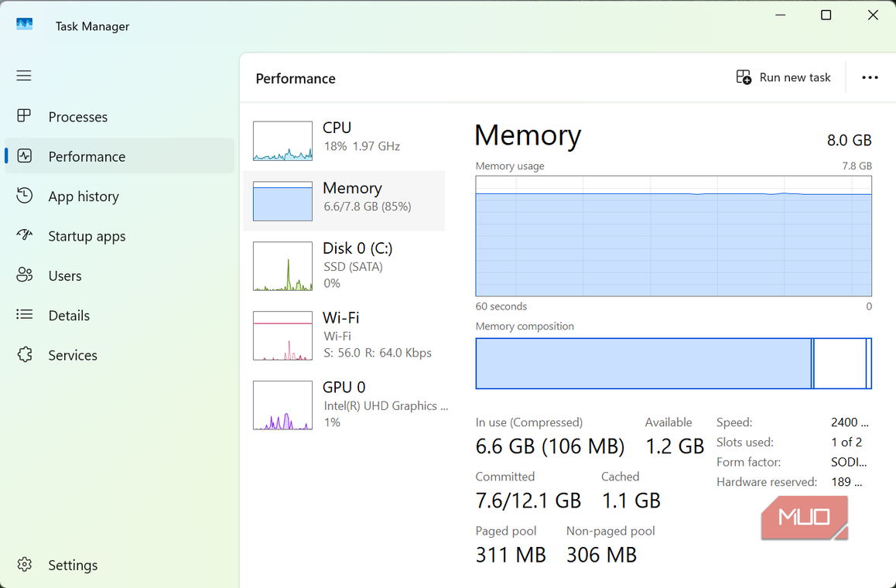Click the Hardware reserved 189 value
The height and width of the screenshot is (588, 896).
(846, 482)
